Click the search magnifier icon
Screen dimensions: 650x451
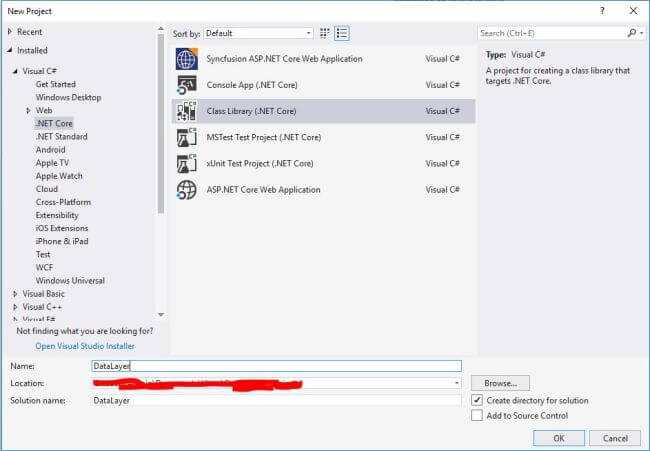631,33
